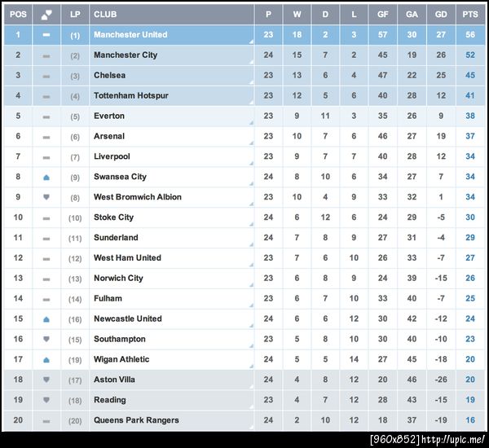Click Reading's down arrow movement icon
The width and height of the screenshot is (489, 448).
pyautogui.click(x=46, y=400)
